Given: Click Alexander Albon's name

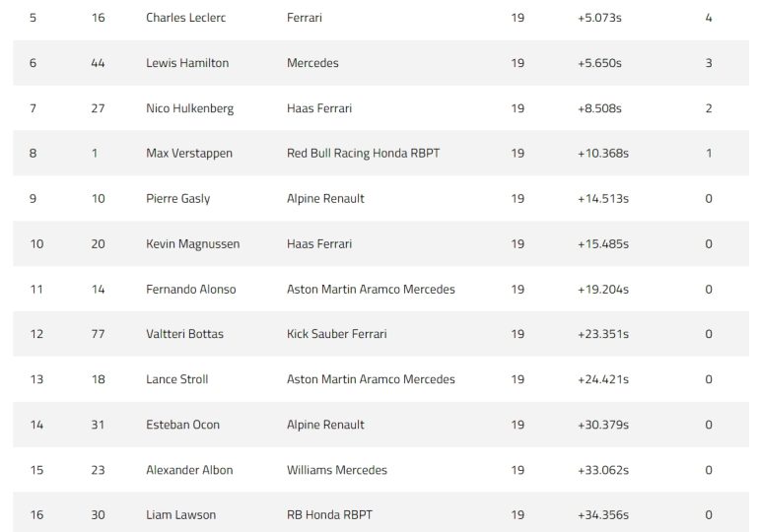Looking at the screenshot, I should click(x=189, y=470).
